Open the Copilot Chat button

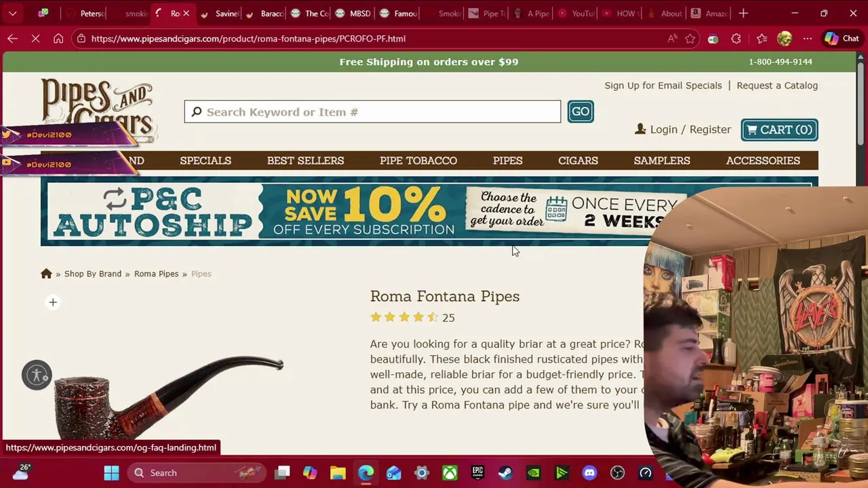point(842,39)
